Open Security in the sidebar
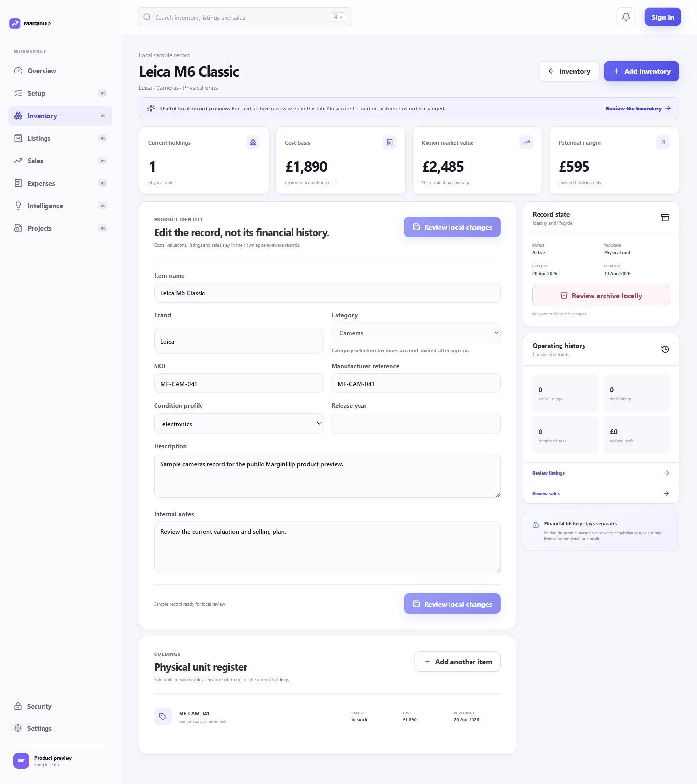Viewport: 697px width, 784px height. 60,706
